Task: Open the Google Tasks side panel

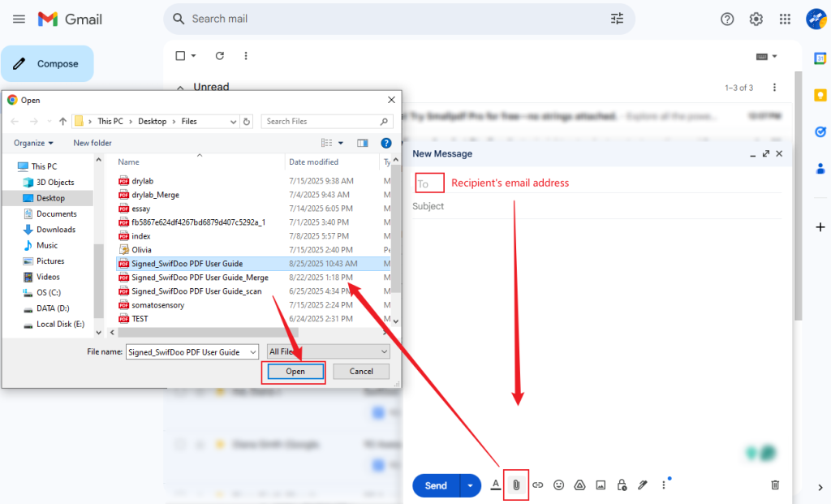Action: tap(820, 131)
